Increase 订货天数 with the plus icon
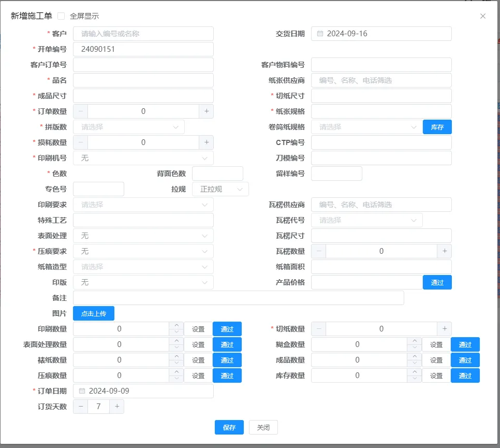Image resolution: width=500 pixels, height=448 pixels. click(117, 407)
